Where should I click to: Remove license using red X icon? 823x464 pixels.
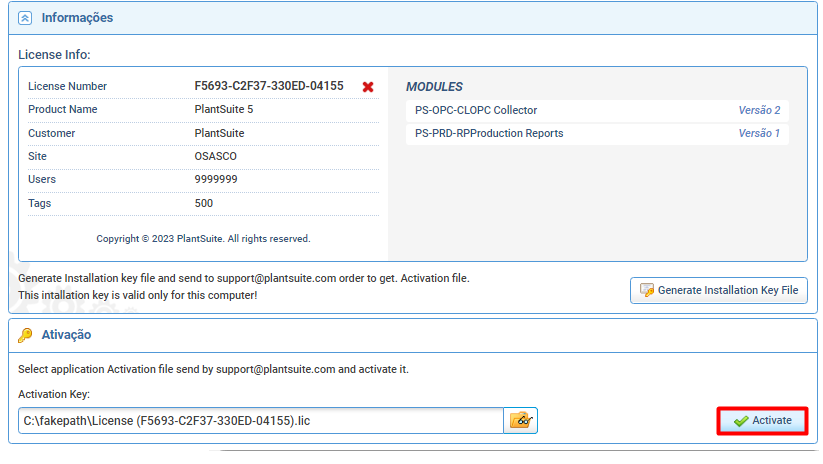coord(368,87)
